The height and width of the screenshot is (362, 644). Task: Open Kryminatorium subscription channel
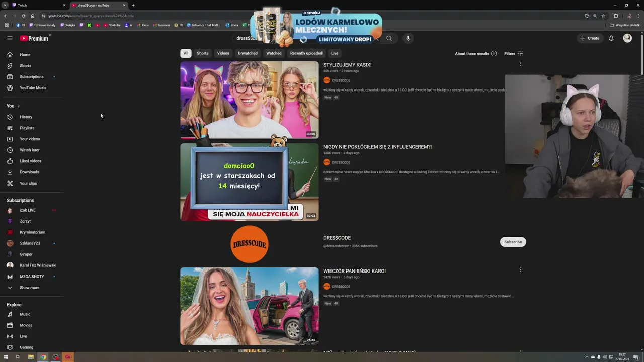coord(32,232)
